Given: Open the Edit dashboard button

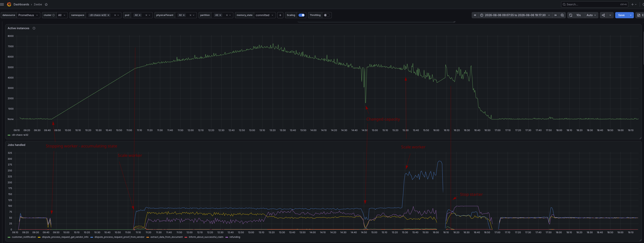Looking at the screenshot, I should click(640, 15).
